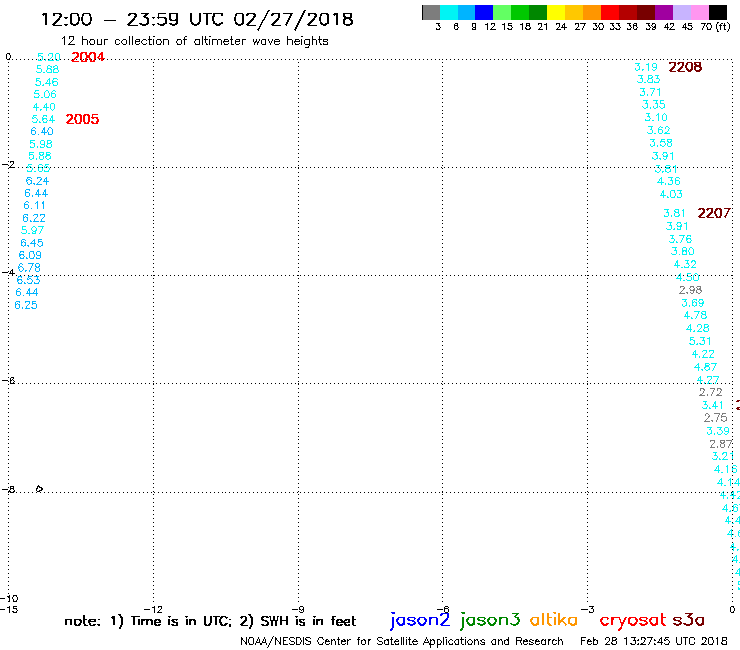The height and width of the screenshot is (650, 740).
Task: Pick the purple swatch above the 42 label
Action: click(x=664, y=12)
